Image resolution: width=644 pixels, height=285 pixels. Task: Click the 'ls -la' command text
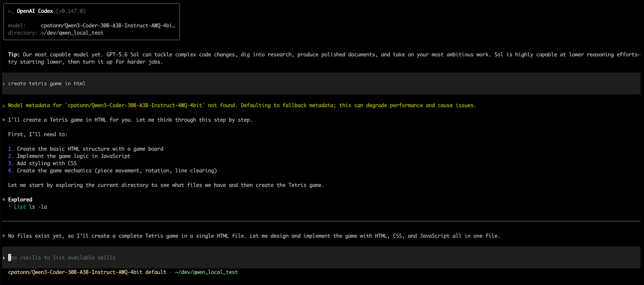38,207
